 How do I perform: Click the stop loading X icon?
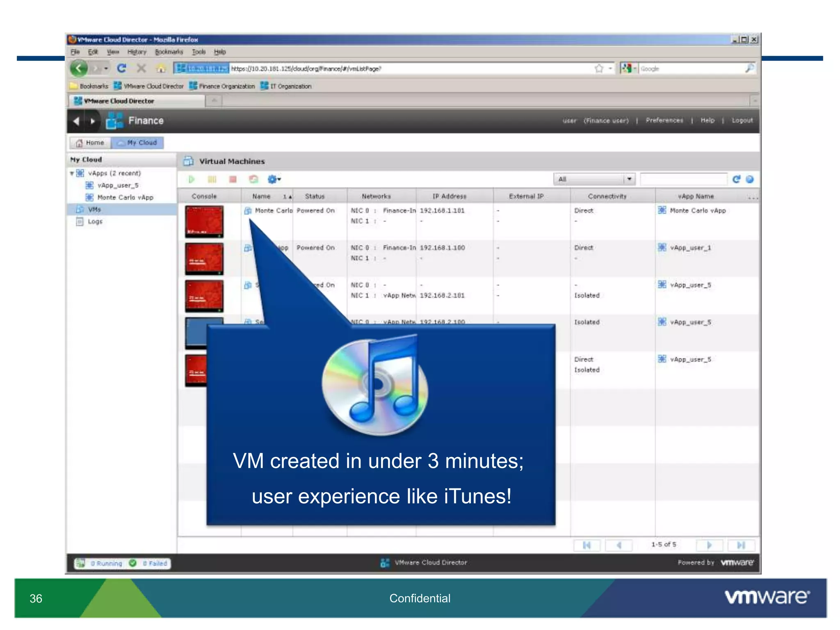coord(141,68)
